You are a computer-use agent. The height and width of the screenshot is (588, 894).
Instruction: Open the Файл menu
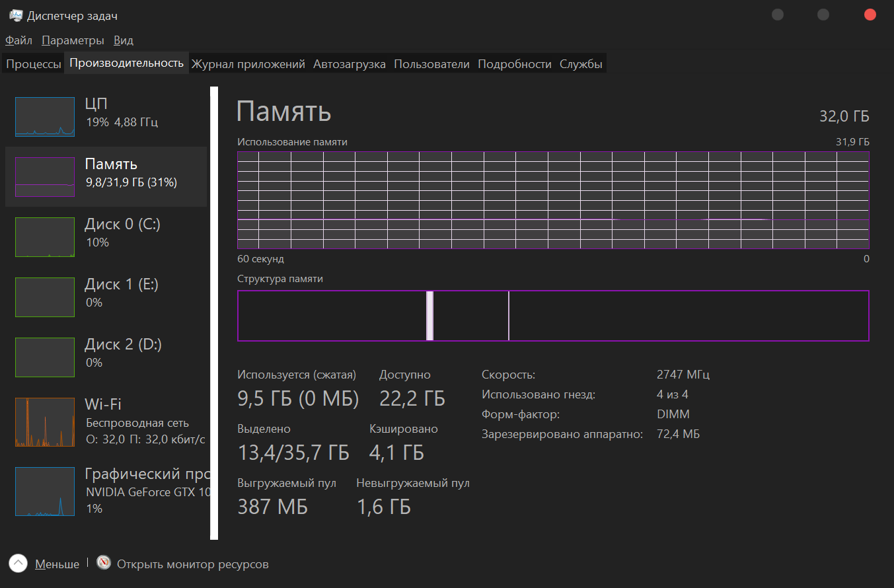(19, 40)
